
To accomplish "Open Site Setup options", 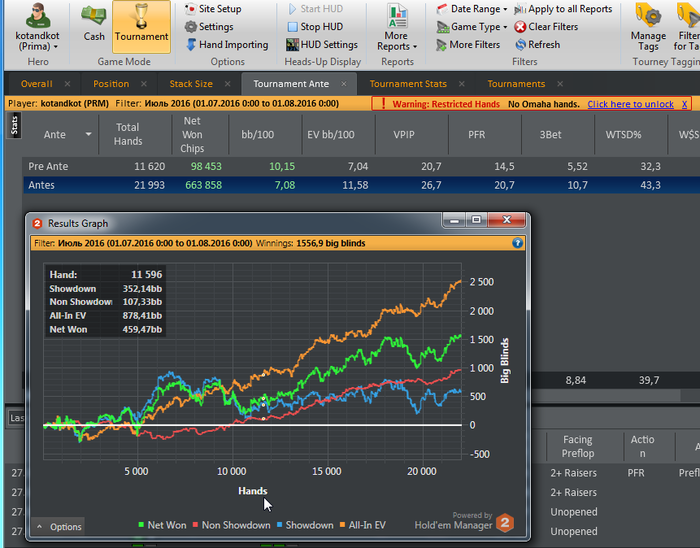I will pyautogui.click(x=213, y=9).
